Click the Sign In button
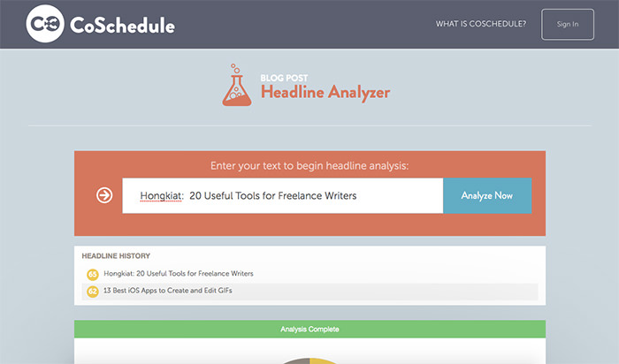The height and width of the screenshot is (364, 619). tap(568, 24)
